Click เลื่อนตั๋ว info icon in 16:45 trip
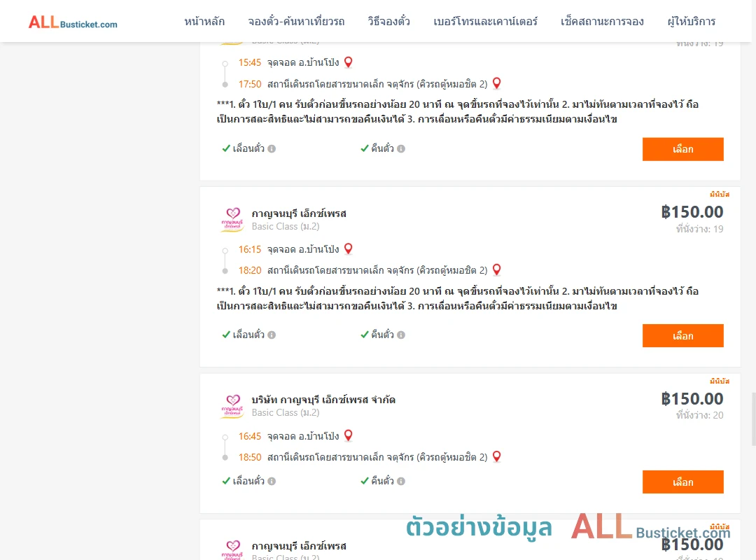This screenshot has width=756, height=560. pos(272,482)
